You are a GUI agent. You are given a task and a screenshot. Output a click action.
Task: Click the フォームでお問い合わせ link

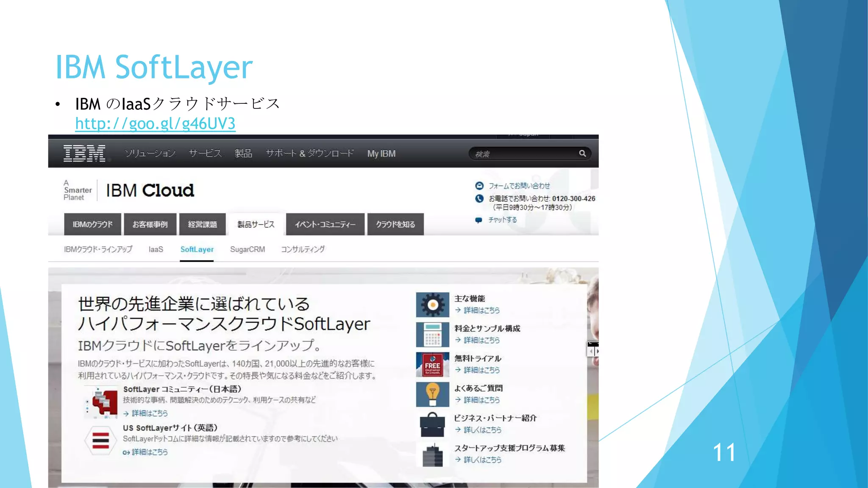(519, 186)
